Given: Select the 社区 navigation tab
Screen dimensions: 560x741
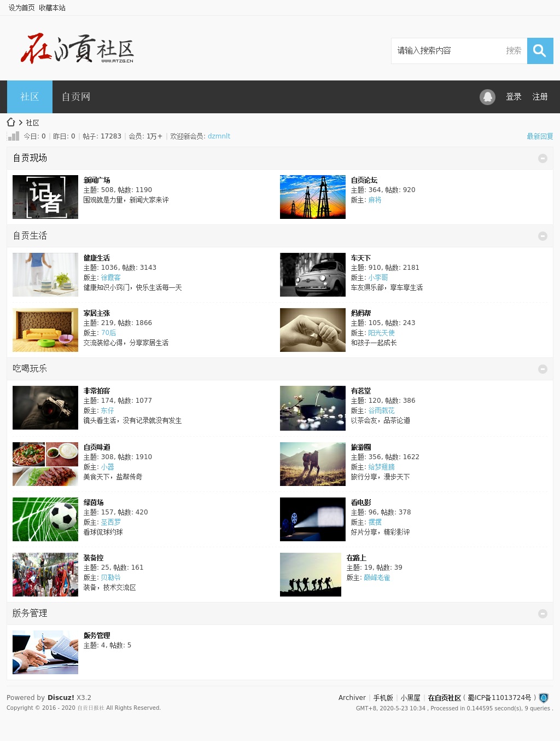Looking at the screenshot, I should tap(30, 97).
